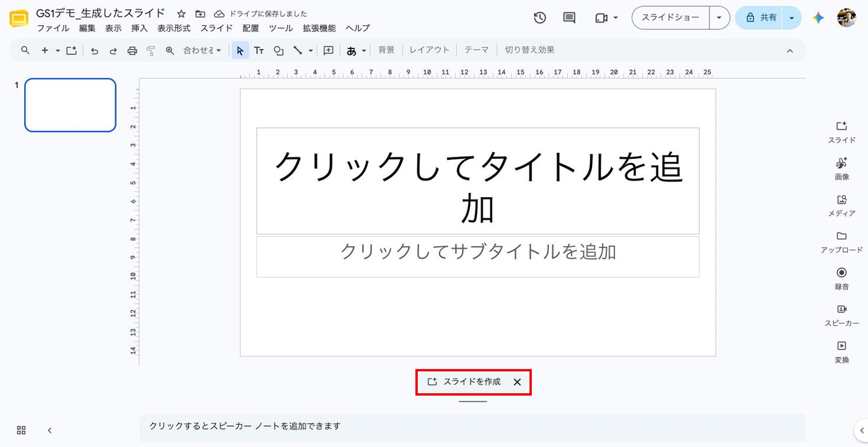Image resolution: width=868 pixels, height=447 pixels.
Task: Click the redo arrow icon
Action: coord(113,51)
